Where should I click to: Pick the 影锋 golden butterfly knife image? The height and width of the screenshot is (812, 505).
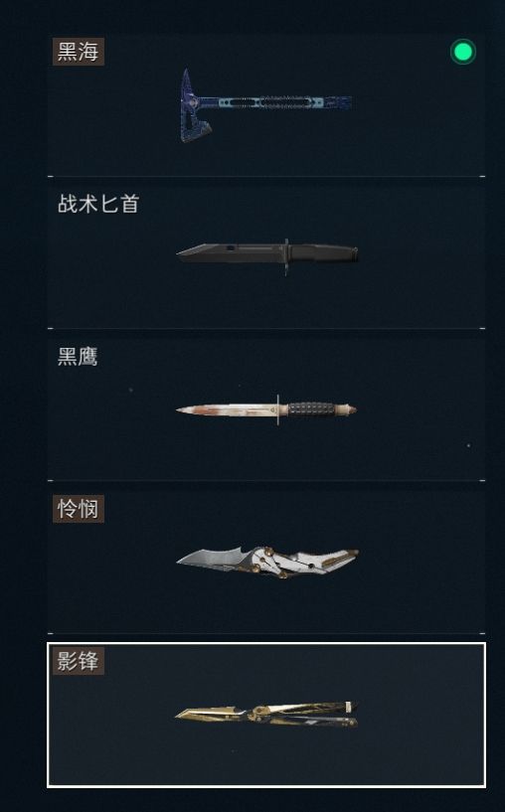point(266,715)
